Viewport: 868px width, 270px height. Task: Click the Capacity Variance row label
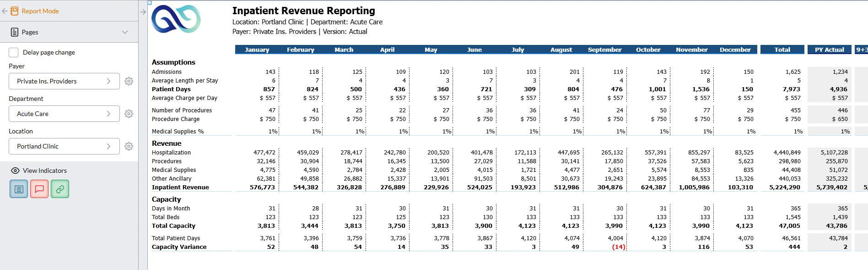point(179,247)
